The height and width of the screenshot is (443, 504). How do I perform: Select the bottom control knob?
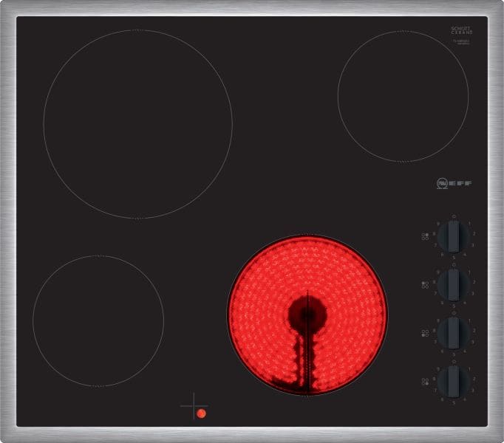pos(454,382)
